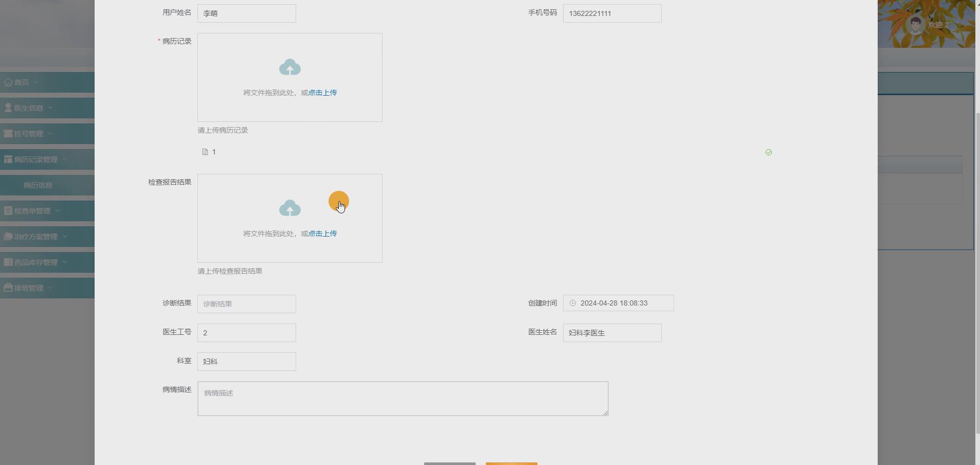The width and height of the screenshot is (980, 465).
Task: Click 点击上传 link in 病历记录 upload box
Action: point(322,93)
